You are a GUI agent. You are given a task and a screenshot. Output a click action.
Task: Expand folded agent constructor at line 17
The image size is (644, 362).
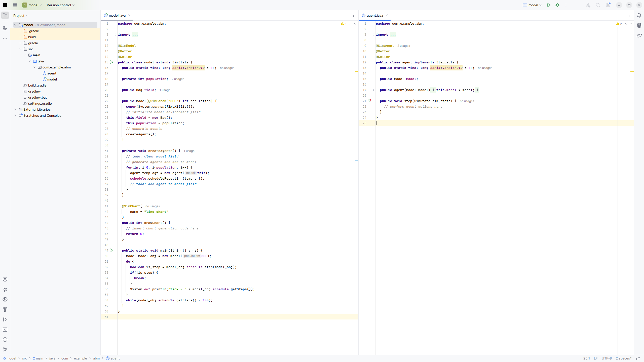click(373, 90)
